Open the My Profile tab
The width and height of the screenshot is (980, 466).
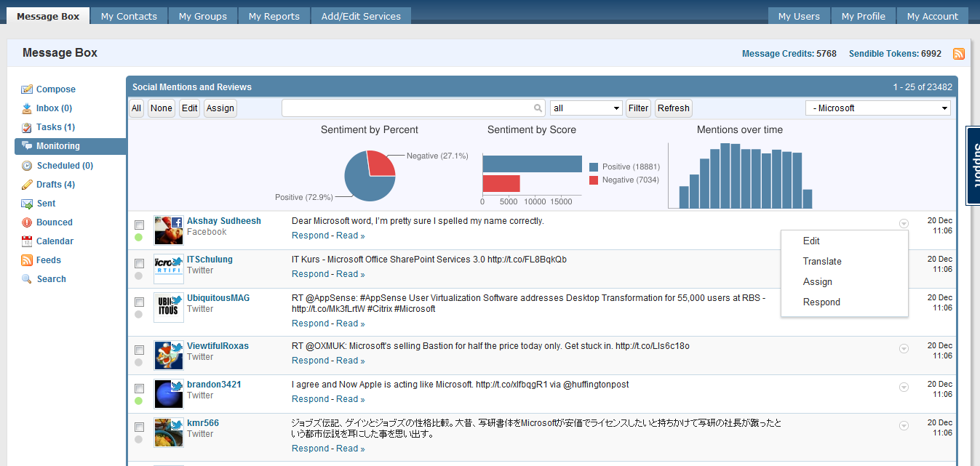pos(864,16)
